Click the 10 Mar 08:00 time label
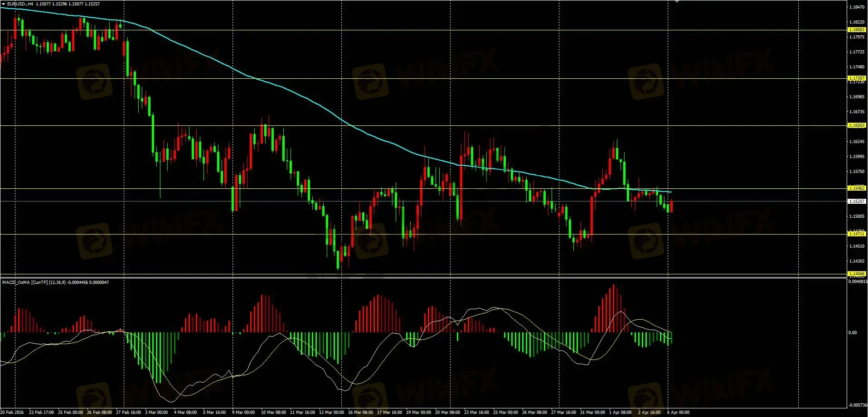 click(273, 412)
